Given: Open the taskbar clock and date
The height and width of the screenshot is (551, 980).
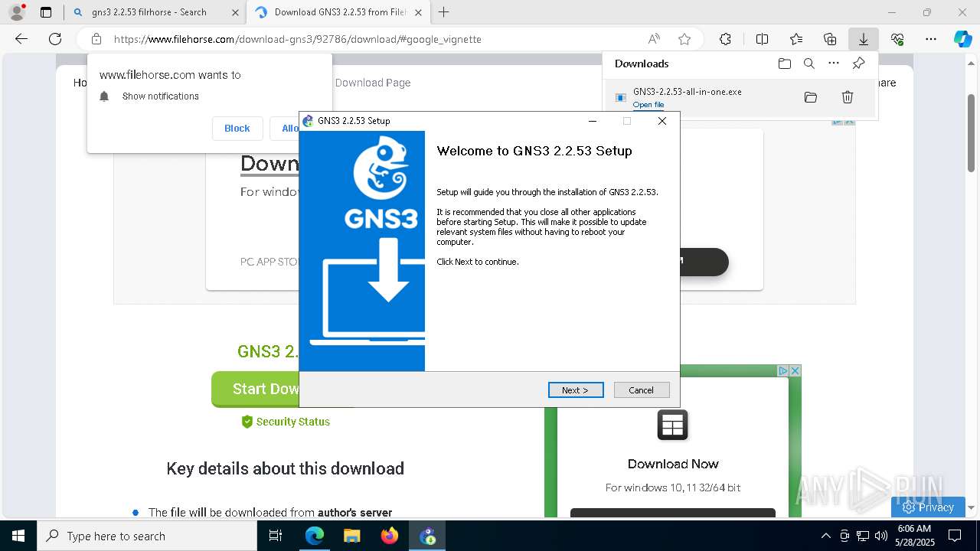Looking at the screenshot, I should 914,536.
